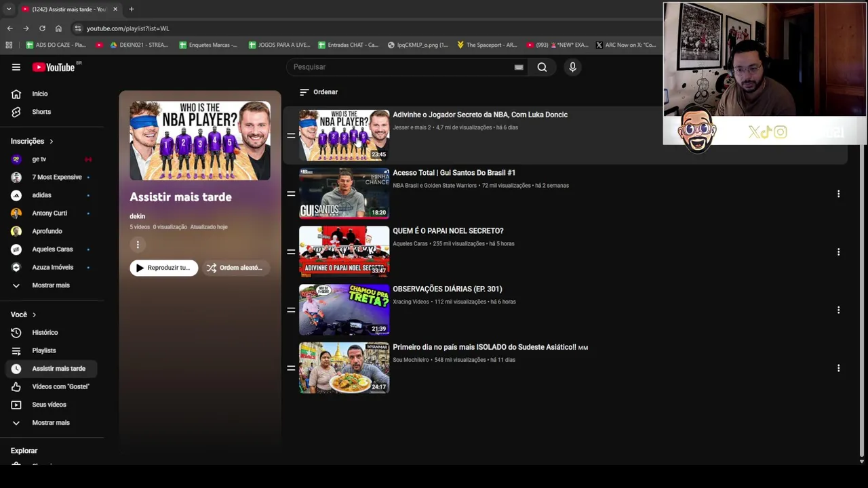Click the browser back arrow
Viewport: 868px width, 488px height.
click(x=9, y=28)
